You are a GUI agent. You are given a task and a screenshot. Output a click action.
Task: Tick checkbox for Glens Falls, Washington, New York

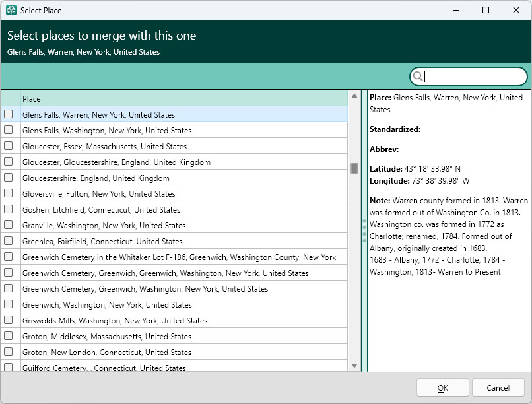pyautogui.click(x=9, y=130)
